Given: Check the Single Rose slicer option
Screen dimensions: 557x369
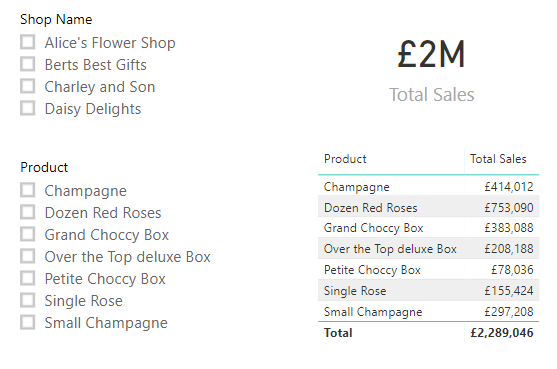Looking at the screenshot, I should [x=27, y=300].
